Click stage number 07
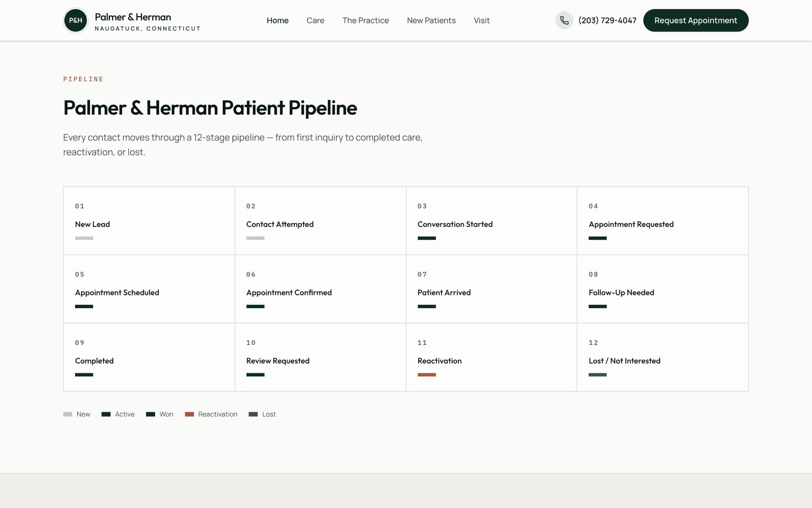The width and height of the screenshot is (812, 508). [422, 274]
